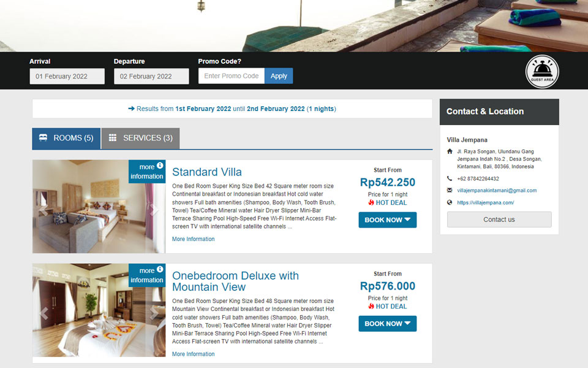
Task: Apply the promo code
Action: (279, 76)
